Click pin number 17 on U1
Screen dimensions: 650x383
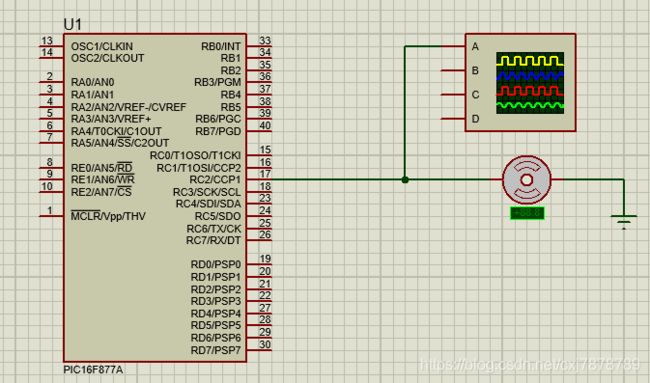coord(265,174)
